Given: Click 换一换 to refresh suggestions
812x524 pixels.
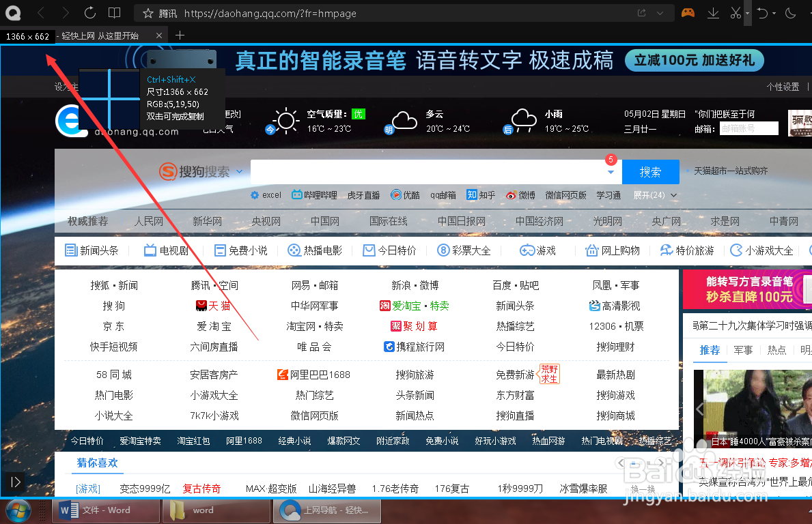Looking at the screenshot, I should [x=643, y=489].
